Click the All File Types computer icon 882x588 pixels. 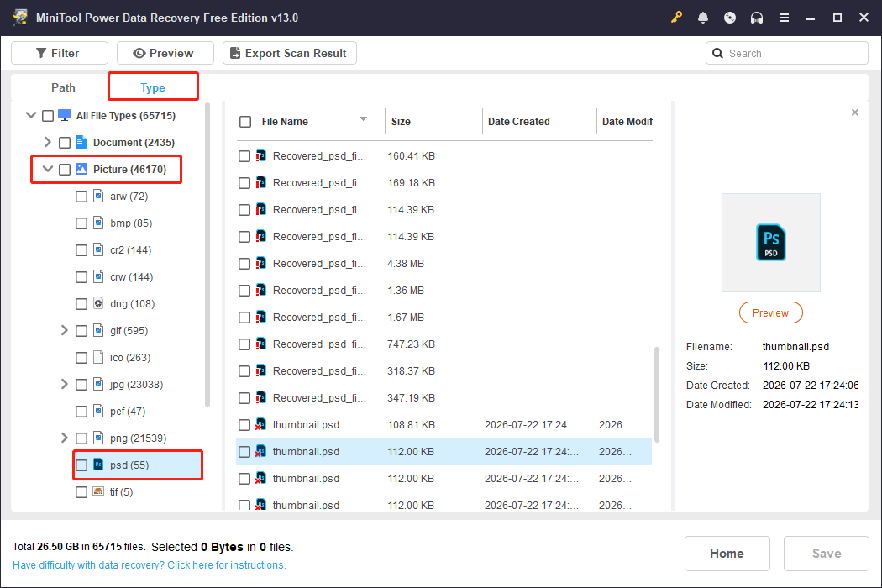(x=65, y=115)
